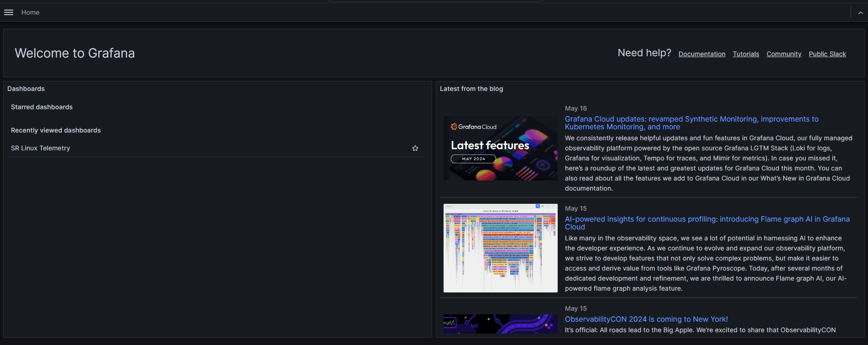Click the Latest from the blog panel title
The height and width of the screenshot is (345, 868).
tap(471, 89)
